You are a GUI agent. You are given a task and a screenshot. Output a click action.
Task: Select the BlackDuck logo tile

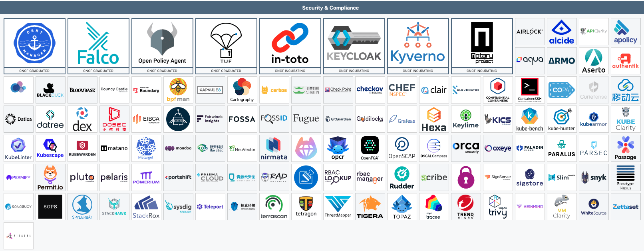coord(50,90)
